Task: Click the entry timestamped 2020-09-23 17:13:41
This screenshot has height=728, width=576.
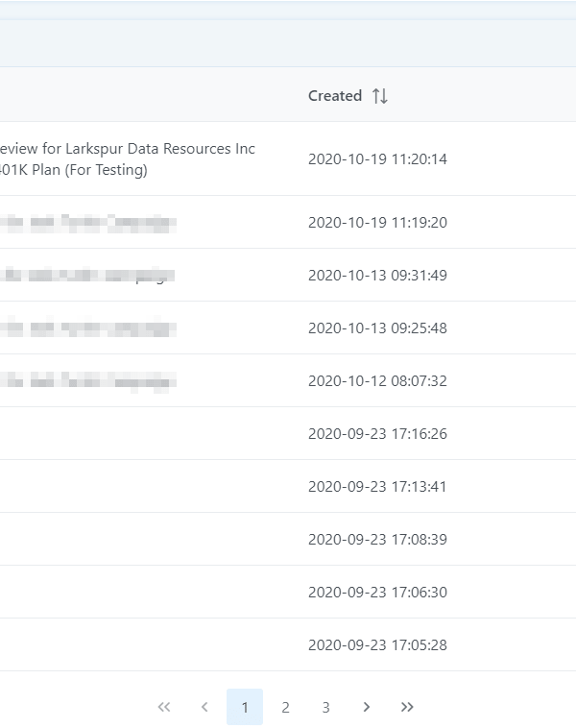Action: pyautogui.click(x=377, y=487)
